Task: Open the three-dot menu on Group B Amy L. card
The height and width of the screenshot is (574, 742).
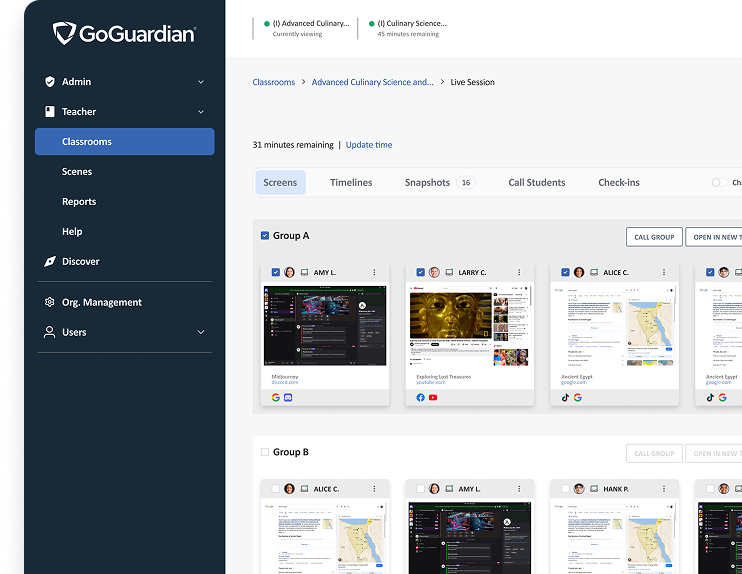Action: pyautogui.click(x=519, y=489)
